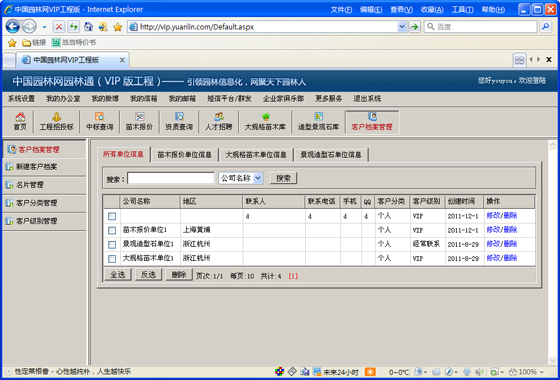Screen dimensions: 560x380
Task: Check the 大规格苗木单位1 row checkbox
Action: [x=112, y=259]
